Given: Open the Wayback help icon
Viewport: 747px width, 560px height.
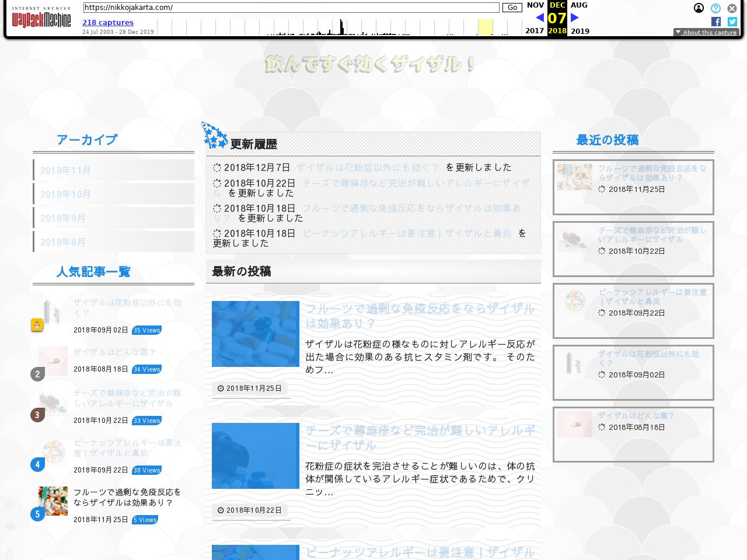Looking at the screenshot, I should 715,8.
